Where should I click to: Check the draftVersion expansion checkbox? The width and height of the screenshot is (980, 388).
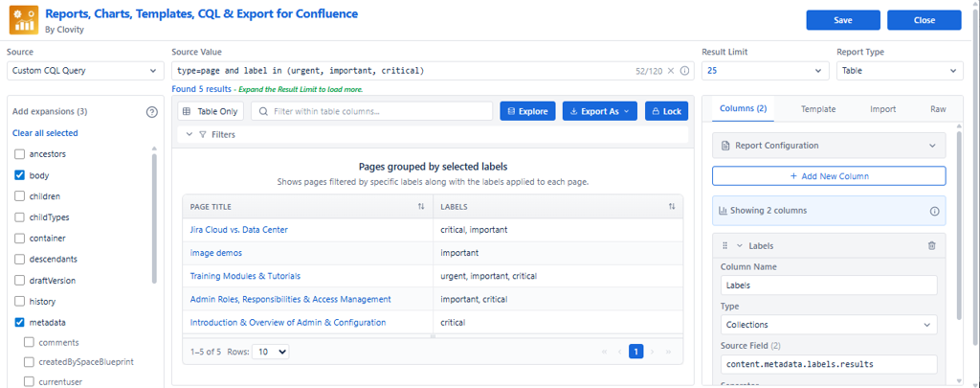pyautogui.click(x=19, y=281)
